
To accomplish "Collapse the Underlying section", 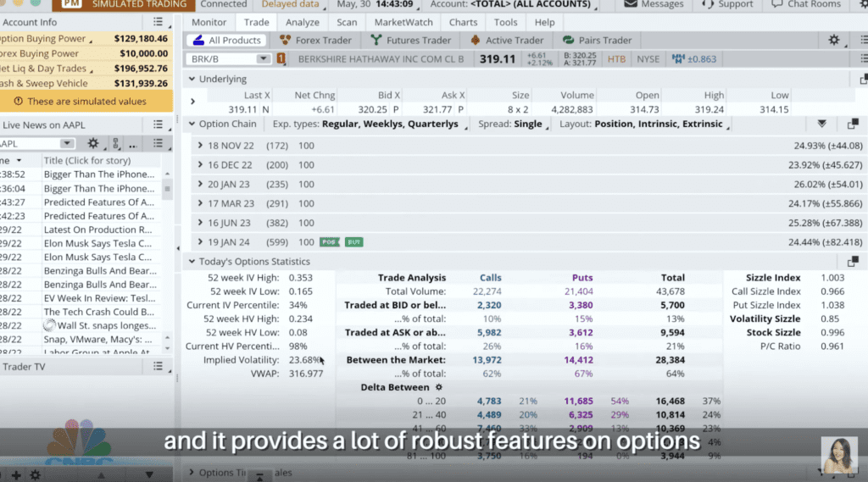I will pos(192,79).
